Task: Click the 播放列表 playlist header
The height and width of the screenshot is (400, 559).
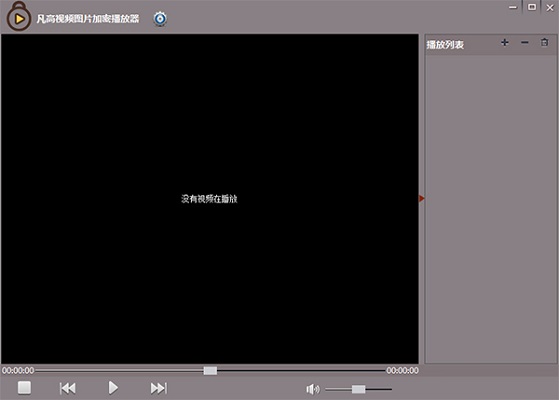Action: (445, 45)
